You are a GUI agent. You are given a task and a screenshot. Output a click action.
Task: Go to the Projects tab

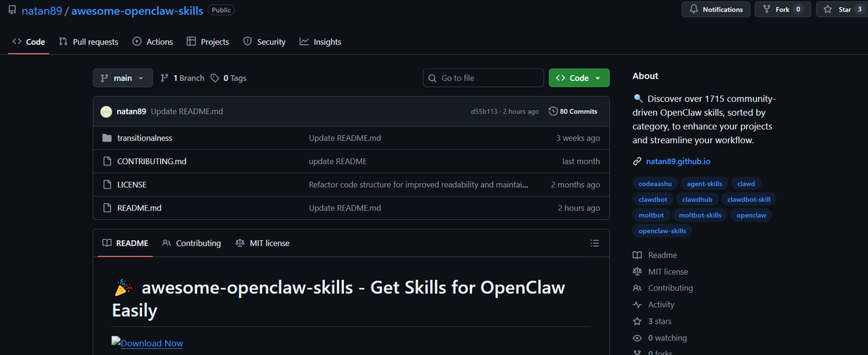tap(208, 41)
